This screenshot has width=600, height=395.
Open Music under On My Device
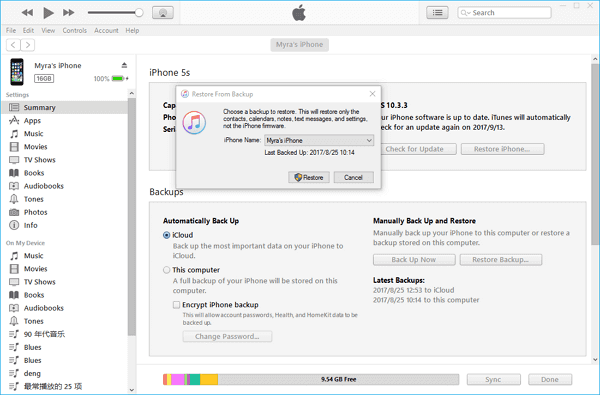pos(65,256)
